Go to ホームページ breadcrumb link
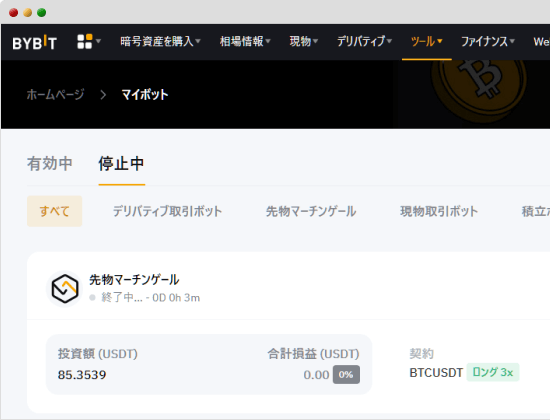Viewport: 550px width, 420px height. (55, 94)
